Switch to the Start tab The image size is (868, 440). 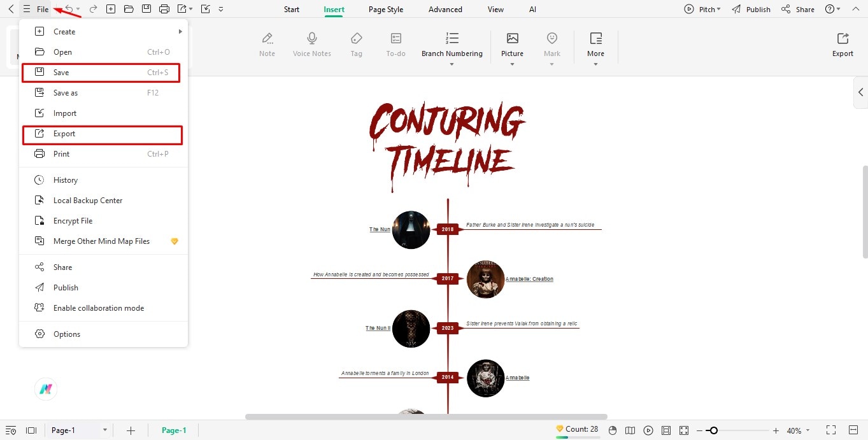[292, 10]
